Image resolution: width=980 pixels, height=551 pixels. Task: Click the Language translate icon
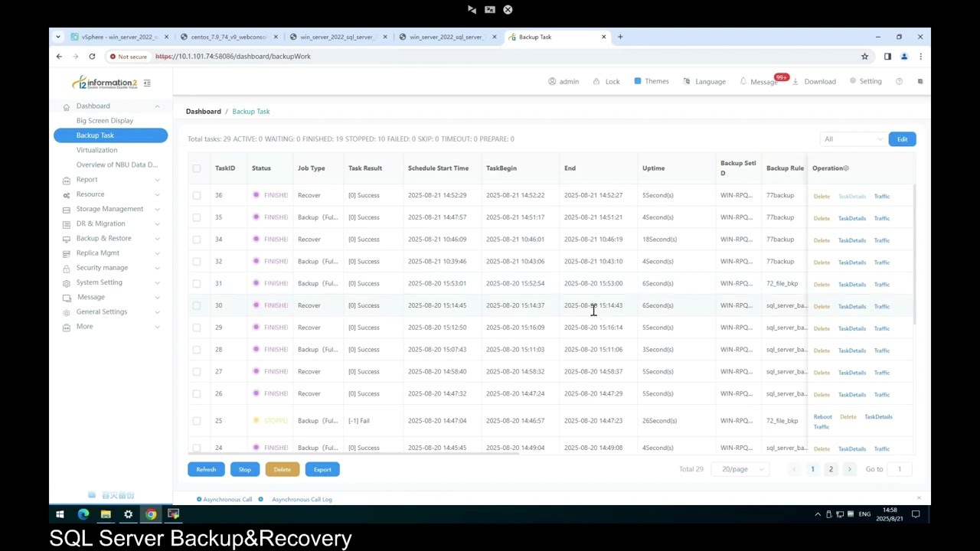pos(688,81)
